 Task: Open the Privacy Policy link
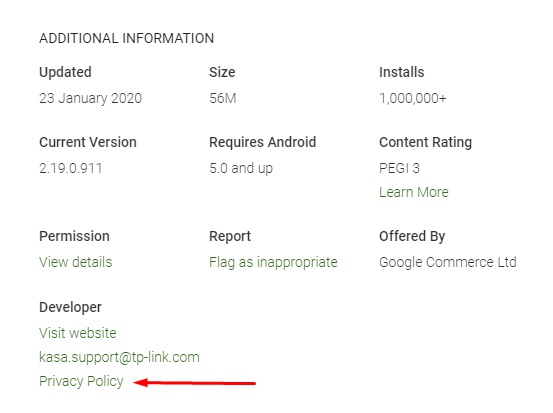click(81, 381)
